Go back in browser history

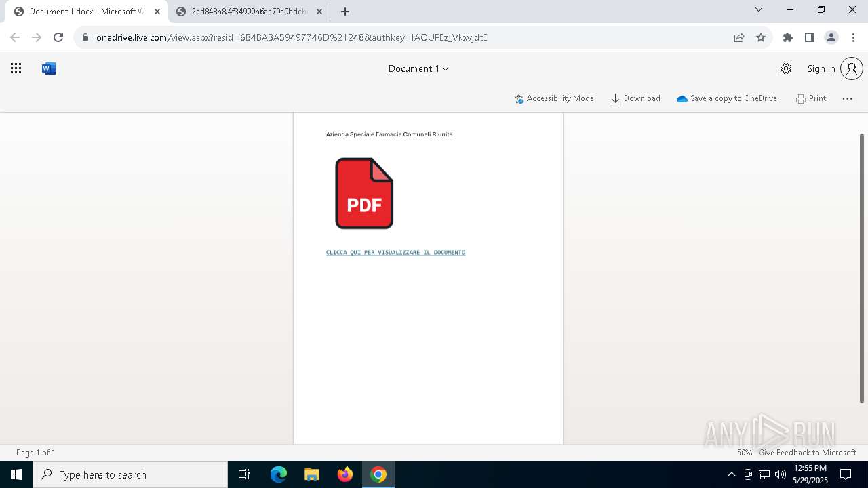(x=15, y=37)
